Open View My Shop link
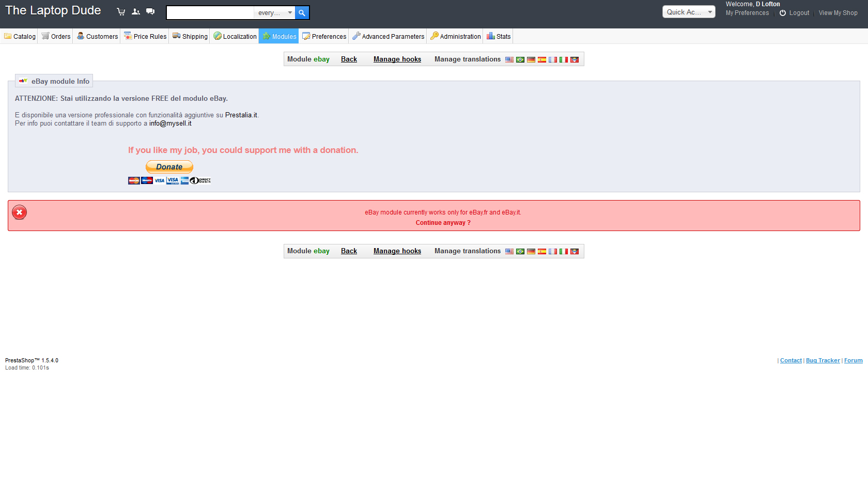The height and width of the screenshot is (490, 868). coord(838,13)
